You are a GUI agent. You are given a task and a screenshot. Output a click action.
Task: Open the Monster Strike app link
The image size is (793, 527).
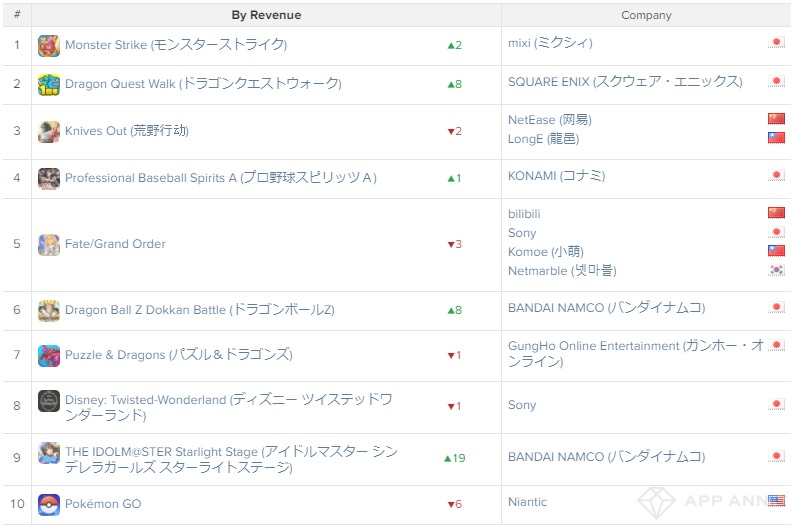tap(176, 45)
